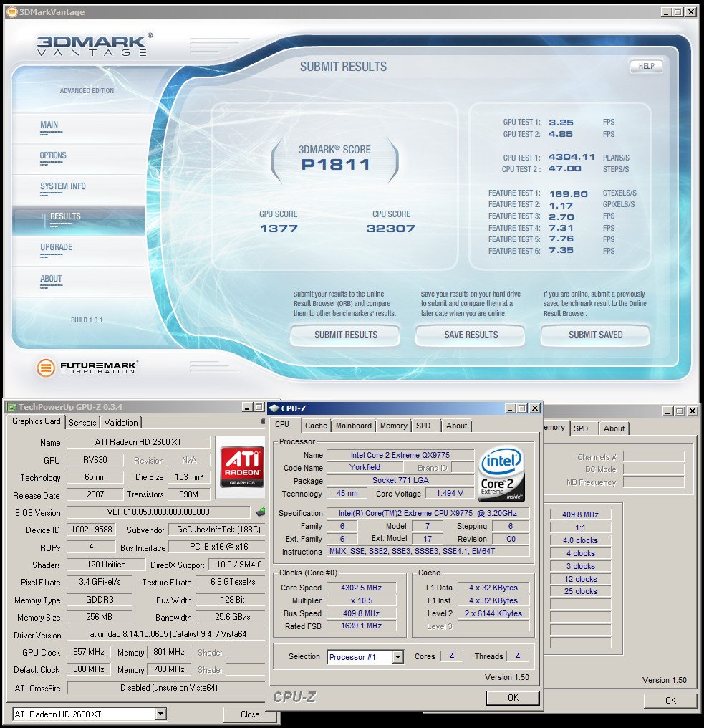Minimize the 3DMarkVantage window
This screenshot has height=728, width=704.
tap(666, 12)
